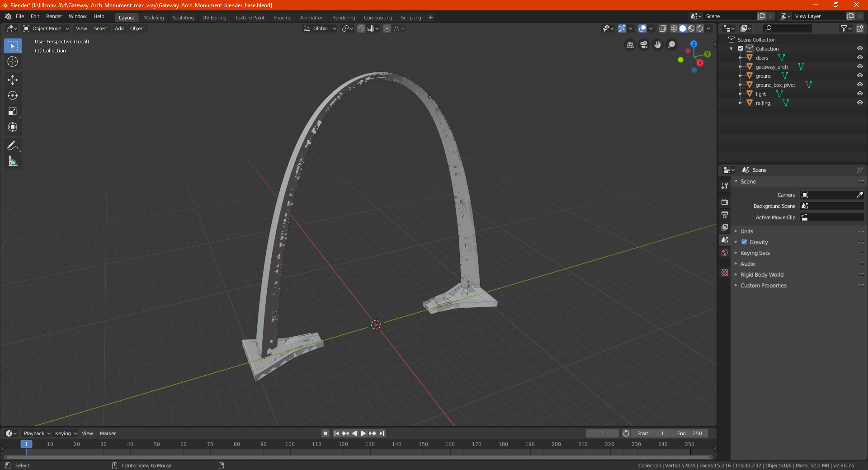Open the Add menu in viewport

(119, 28)
